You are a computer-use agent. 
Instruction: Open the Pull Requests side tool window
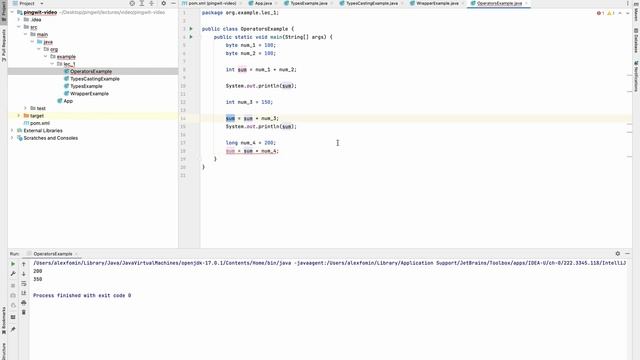4,45
